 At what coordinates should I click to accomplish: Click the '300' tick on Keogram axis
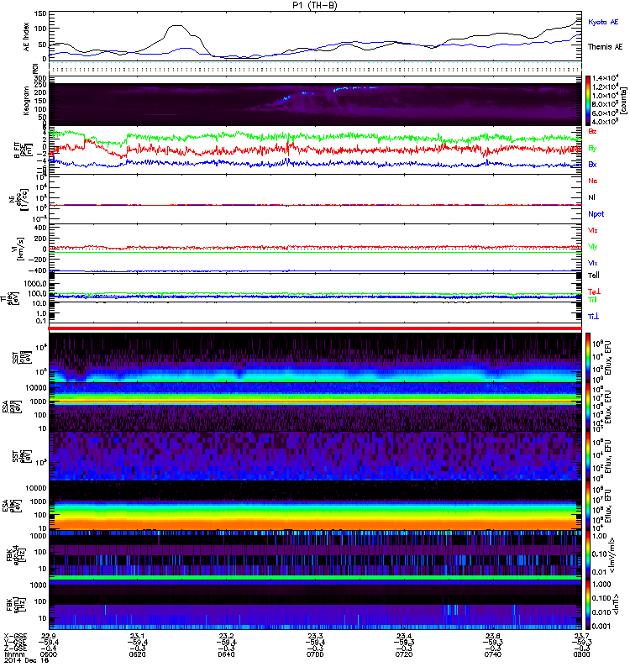pos(39,78)
